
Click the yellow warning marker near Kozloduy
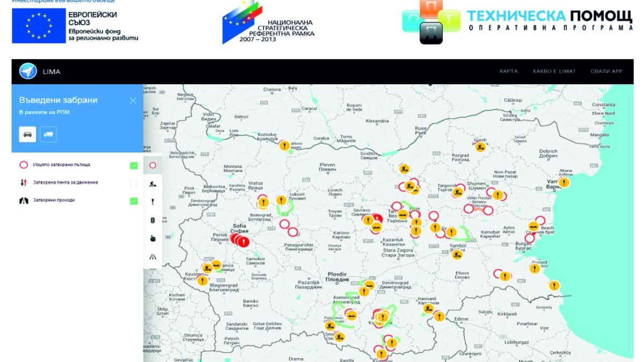284,145
